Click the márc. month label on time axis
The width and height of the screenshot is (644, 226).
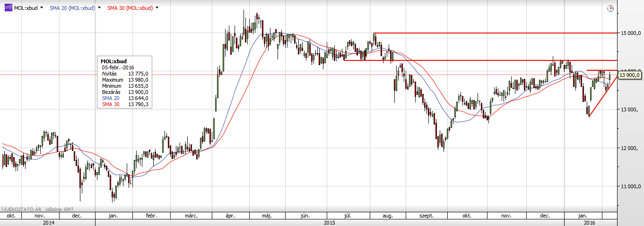coord(191,216)
